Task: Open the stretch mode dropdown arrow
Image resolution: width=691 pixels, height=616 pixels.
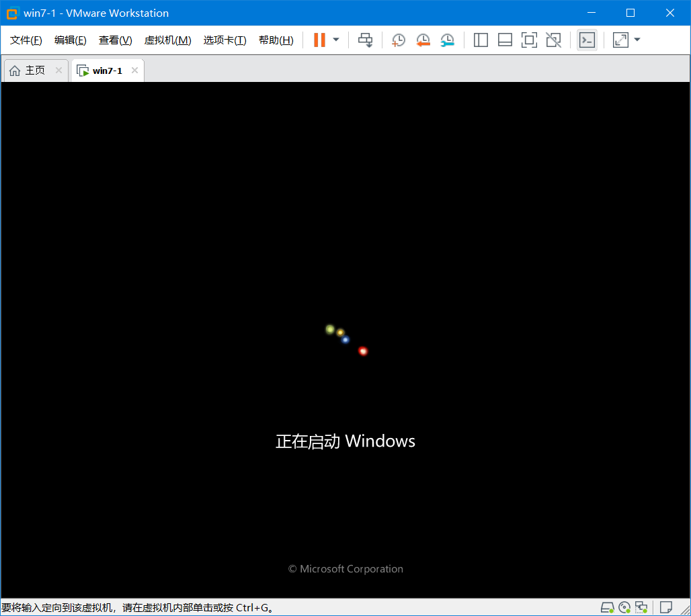Action: (637, 40)
